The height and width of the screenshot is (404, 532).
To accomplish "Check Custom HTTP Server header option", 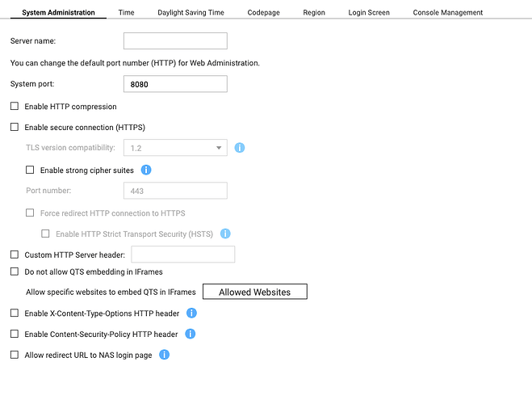I will [15, 255].
